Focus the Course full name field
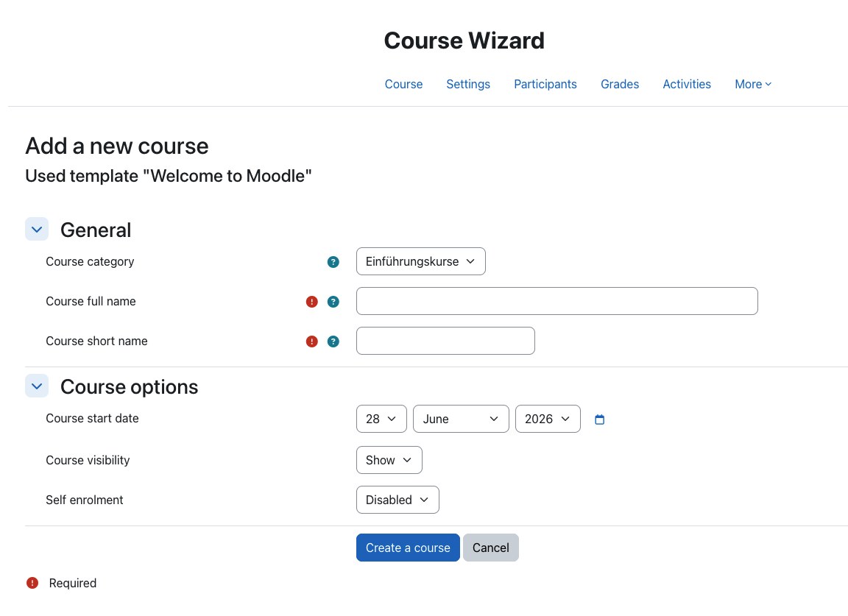Image resolution: width=848 pixels, height=616 pixels. [557, 301]
